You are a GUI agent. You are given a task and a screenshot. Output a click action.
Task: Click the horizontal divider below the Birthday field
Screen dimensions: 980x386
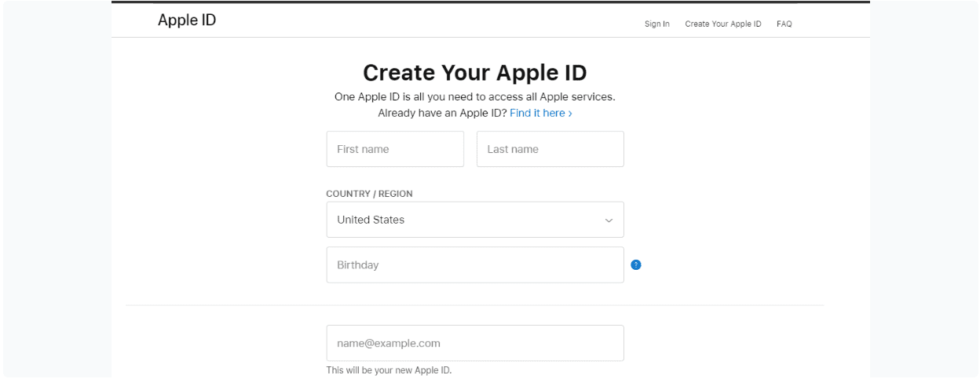pos(474,305)
